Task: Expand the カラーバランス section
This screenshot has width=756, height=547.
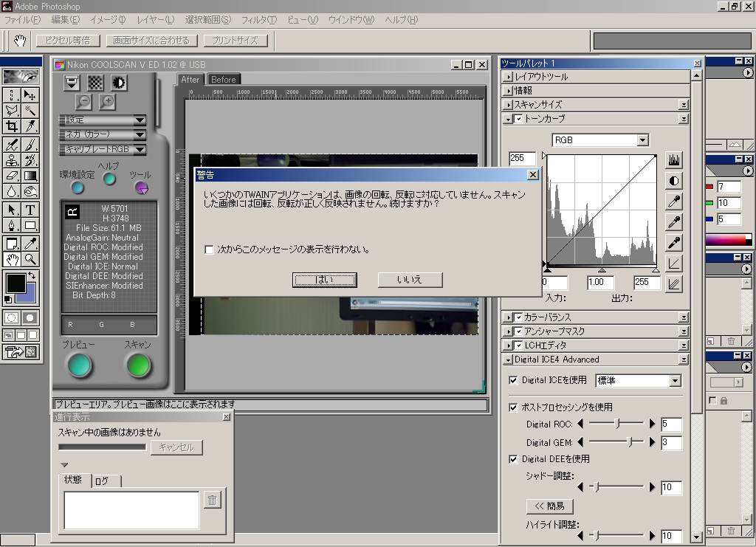Action: pos(509,317)
